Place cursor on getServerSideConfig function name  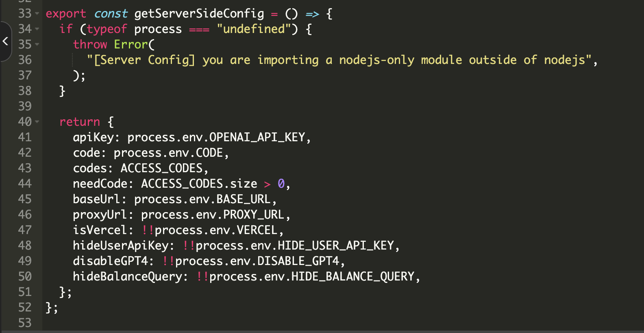199,14
